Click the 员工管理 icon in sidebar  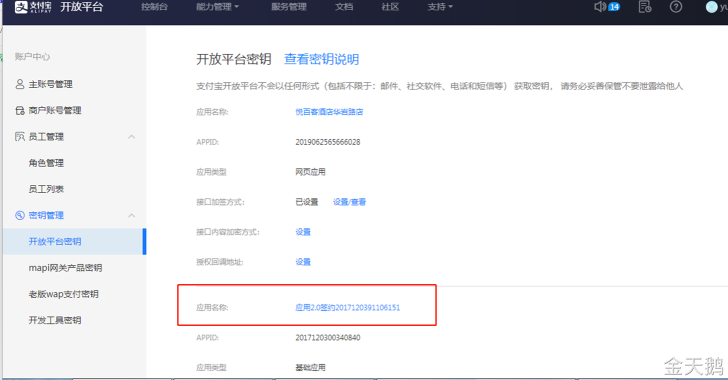coord(20,137)
